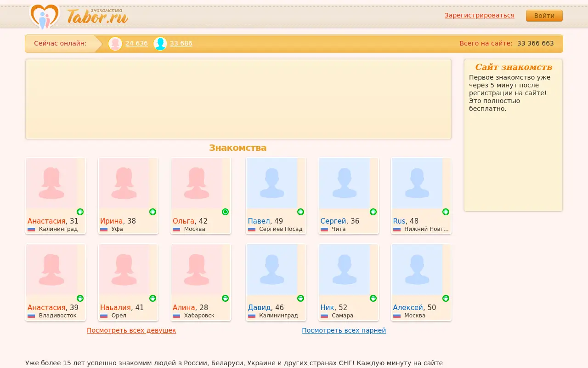Click the Russian flag beside Самара

click(x=324, y=316)
